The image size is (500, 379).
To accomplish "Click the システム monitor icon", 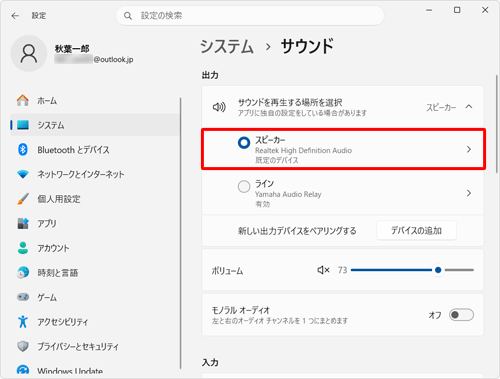I will 23,125.
